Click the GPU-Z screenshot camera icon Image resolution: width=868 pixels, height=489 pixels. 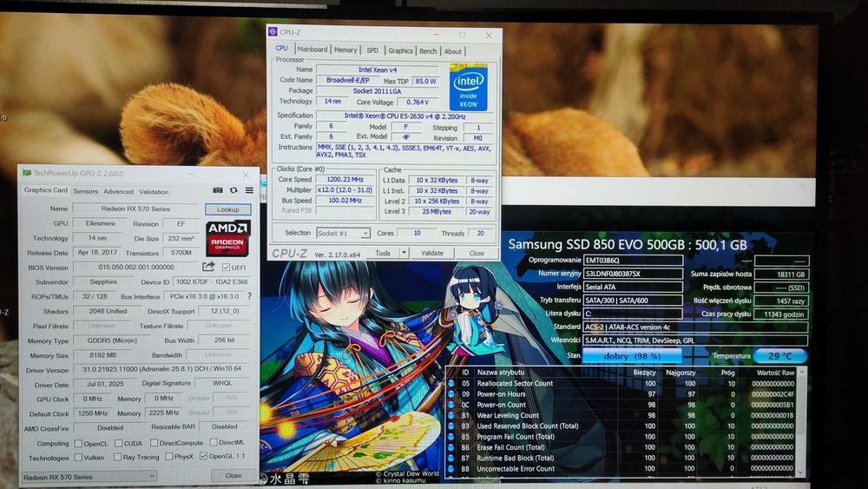pos(218,190)
